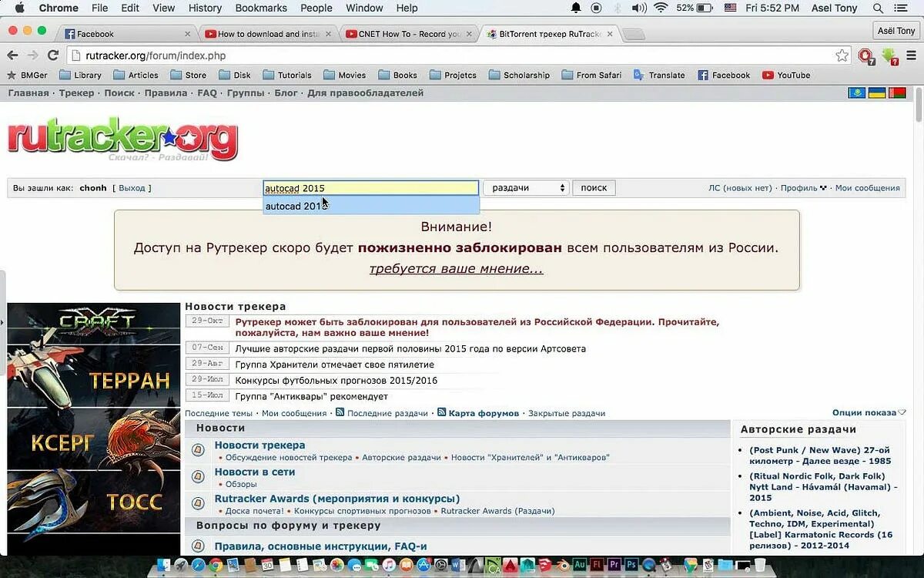The image size is (924, 578).
Task: Click the rutracker.org logo
Action: click(122, 141)
